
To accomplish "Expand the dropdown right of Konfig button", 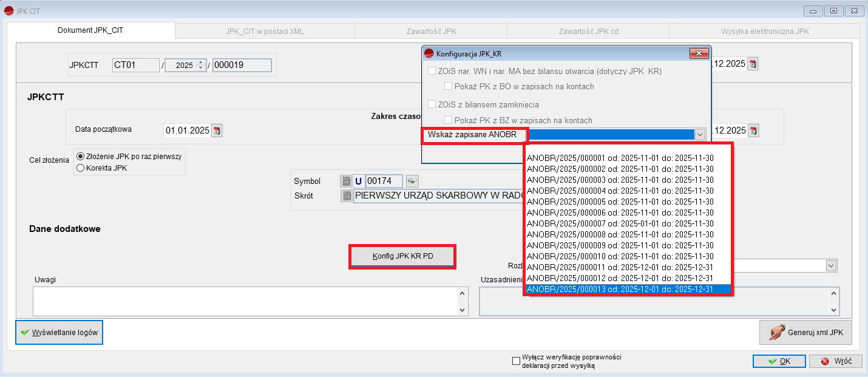I will click(830, 266).
